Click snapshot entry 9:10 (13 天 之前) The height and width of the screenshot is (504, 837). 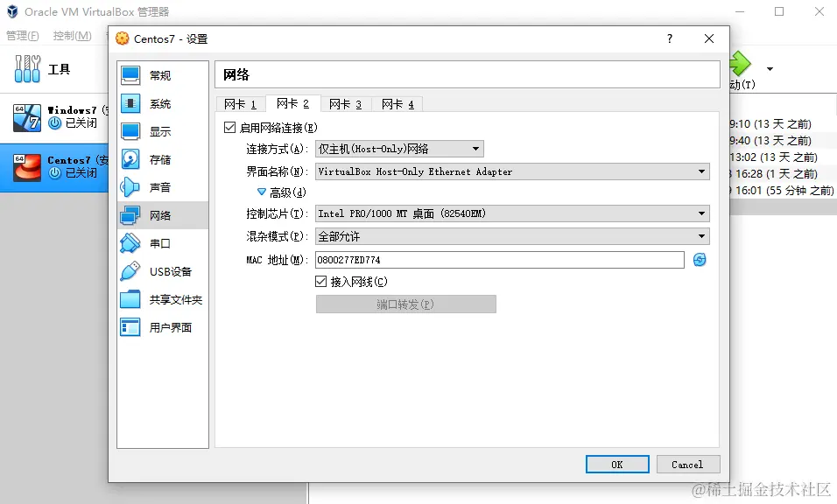(770, 123)
